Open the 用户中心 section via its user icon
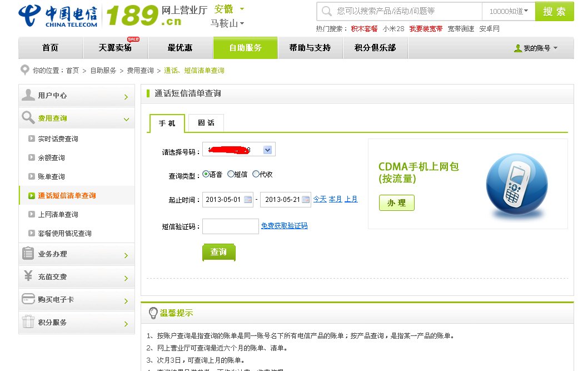 pos(27,95)
